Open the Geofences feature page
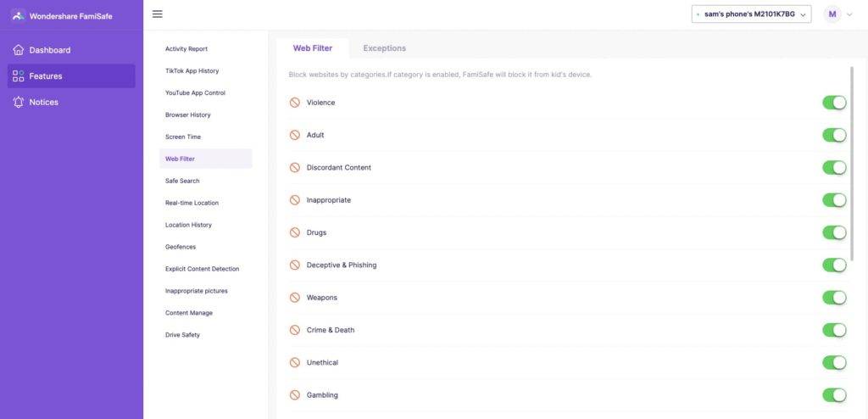Viewport: 868px width, 419px height. (181, 247)
